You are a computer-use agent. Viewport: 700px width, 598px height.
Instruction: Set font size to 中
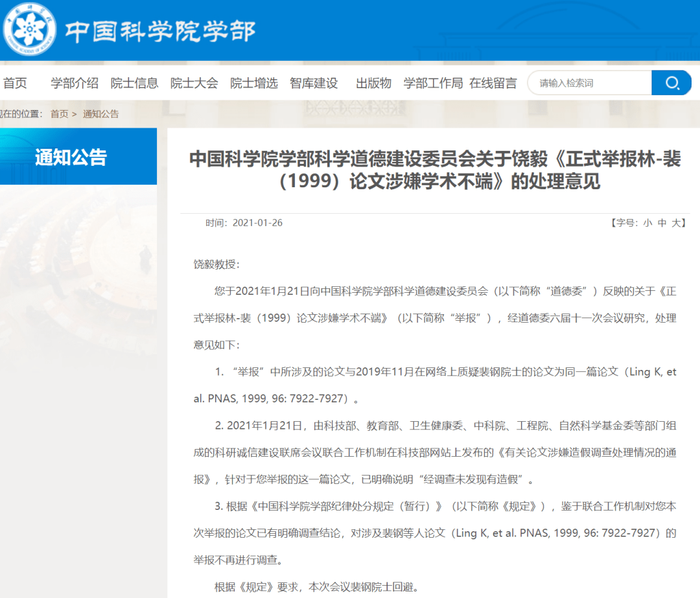coord(662,223)
